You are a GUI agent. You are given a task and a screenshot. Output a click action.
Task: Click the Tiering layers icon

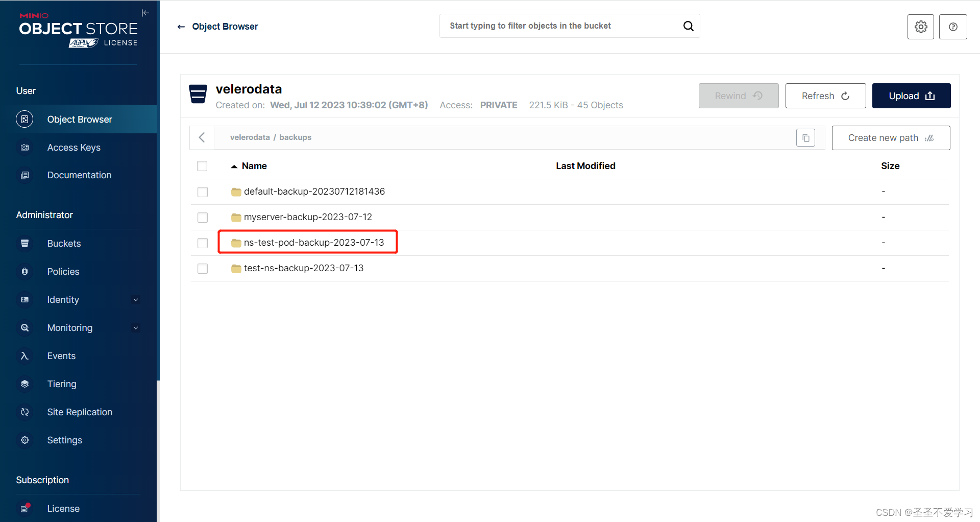pyautogui.click(x=24, y=384)
